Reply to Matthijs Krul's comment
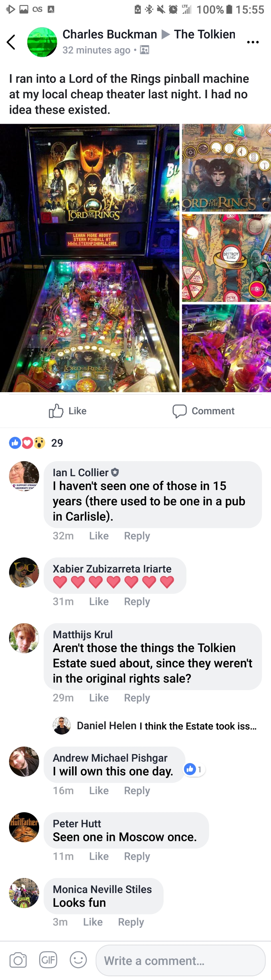The image size is (271, 980). [137, 698]
